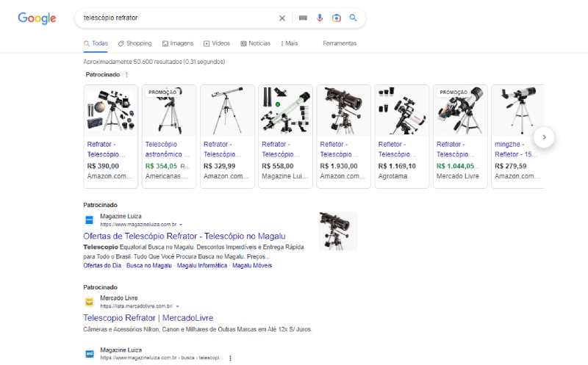
Task: Open Telescopio Refrator MercadoLivre link
Action: (148, 318)
